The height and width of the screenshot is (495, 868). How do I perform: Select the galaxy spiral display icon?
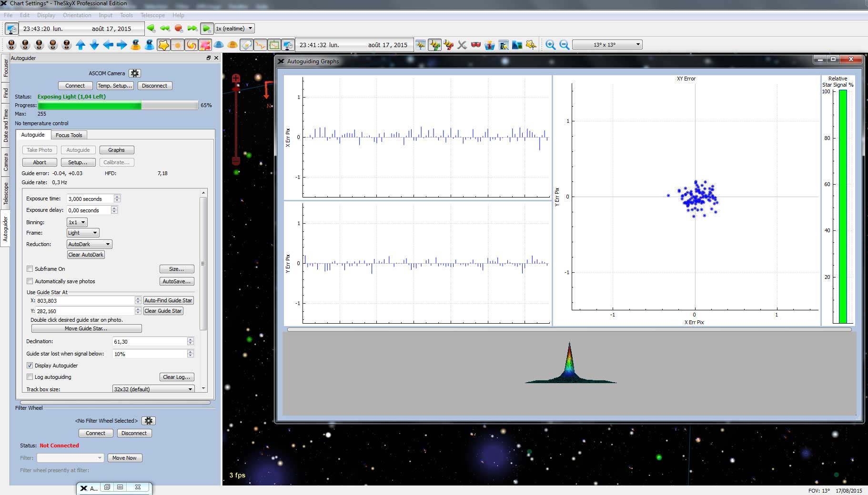pos(191,44)
